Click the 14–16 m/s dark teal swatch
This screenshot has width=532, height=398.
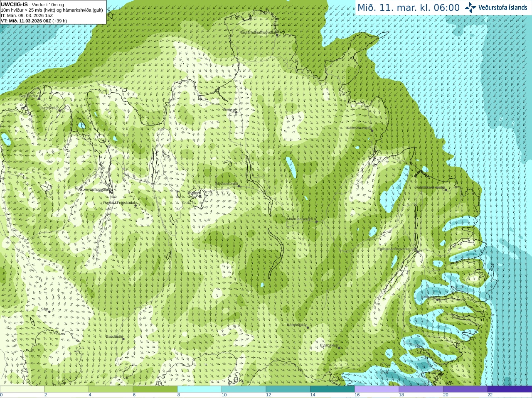332,389
